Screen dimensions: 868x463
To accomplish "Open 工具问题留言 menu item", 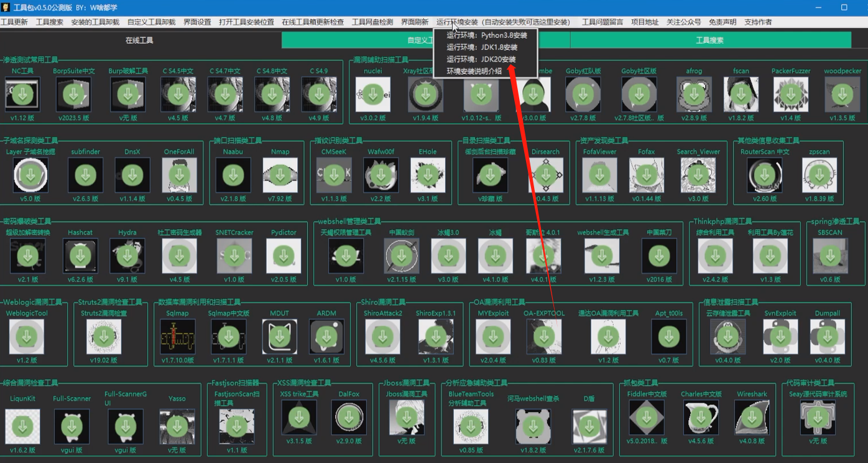I will (603, 22).
